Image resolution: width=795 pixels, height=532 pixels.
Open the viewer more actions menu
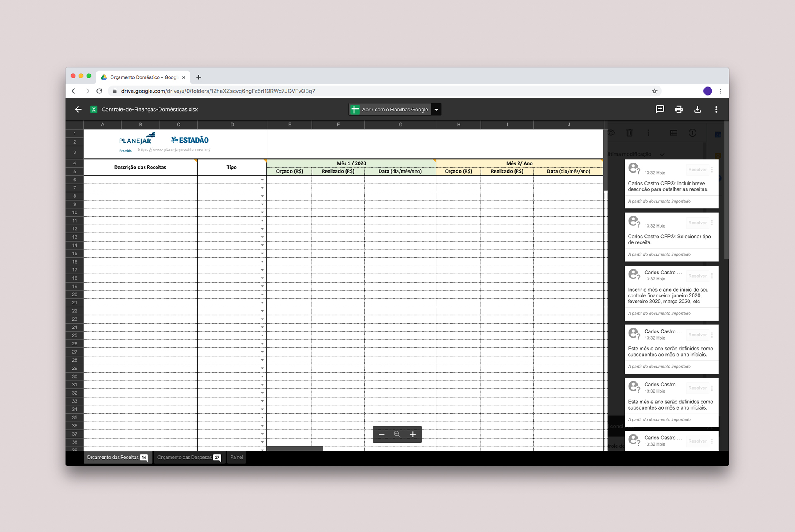click(716, 109)
